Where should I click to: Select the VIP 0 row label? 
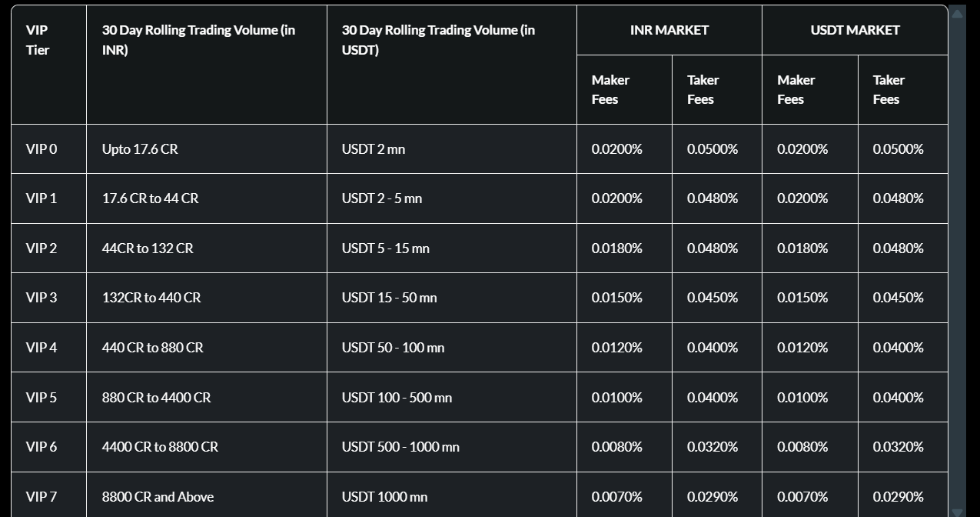point(42,149)
